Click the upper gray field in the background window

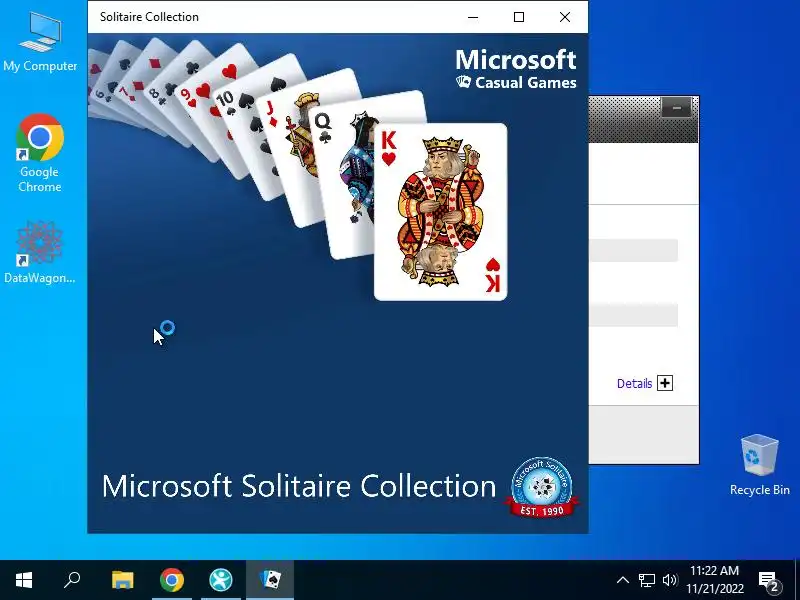coord(634,250)
